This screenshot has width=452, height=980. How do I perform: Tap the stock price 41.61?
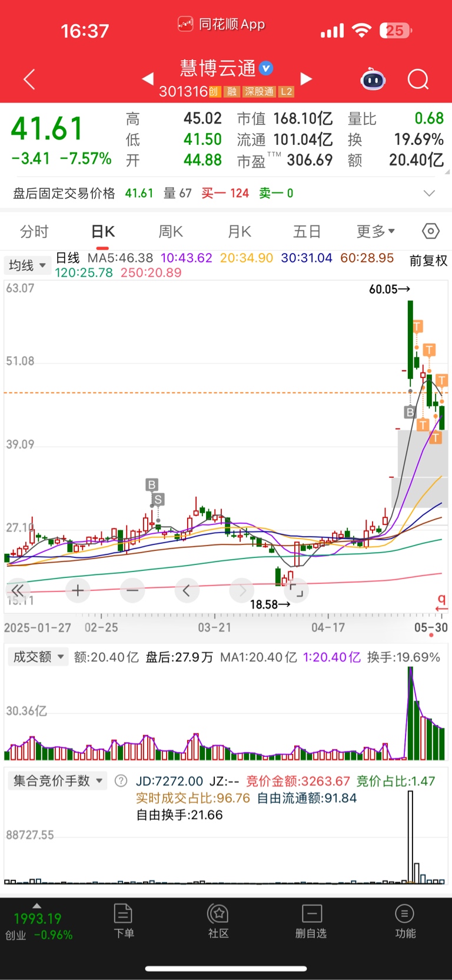pos(47,129)
